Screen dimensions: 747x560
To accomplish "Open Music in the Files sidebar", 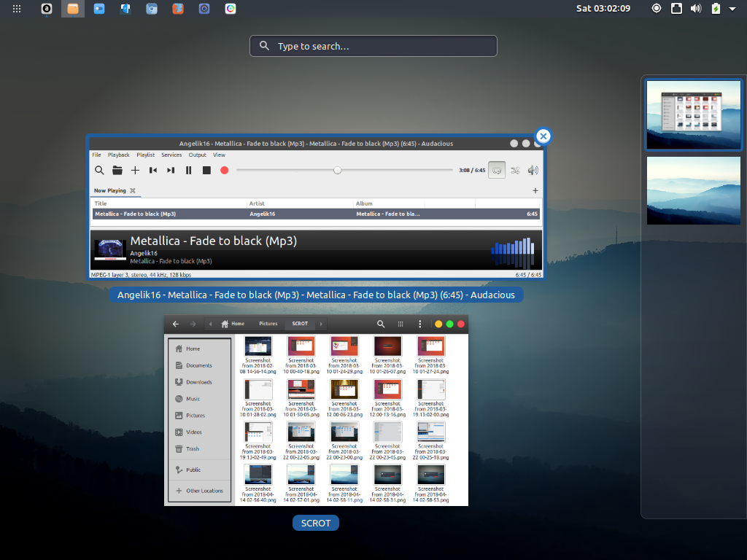I will pos(200,399).
